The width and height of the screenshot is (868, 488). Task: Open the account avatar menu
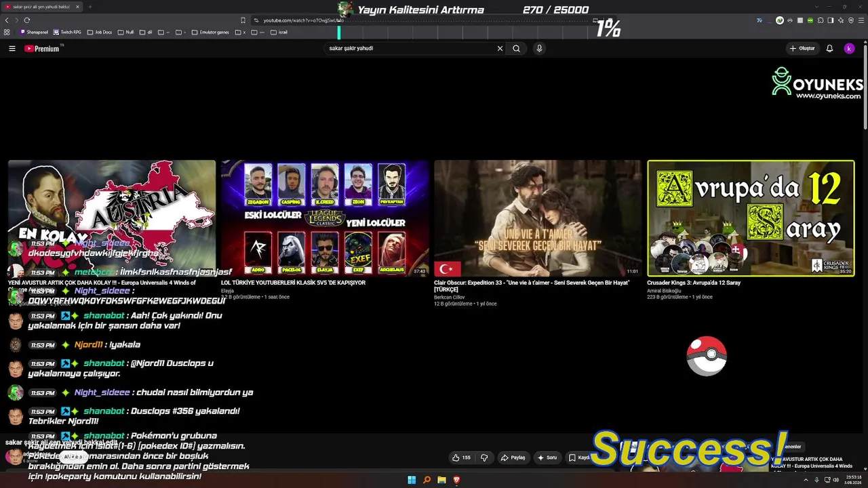coord(849,49)
